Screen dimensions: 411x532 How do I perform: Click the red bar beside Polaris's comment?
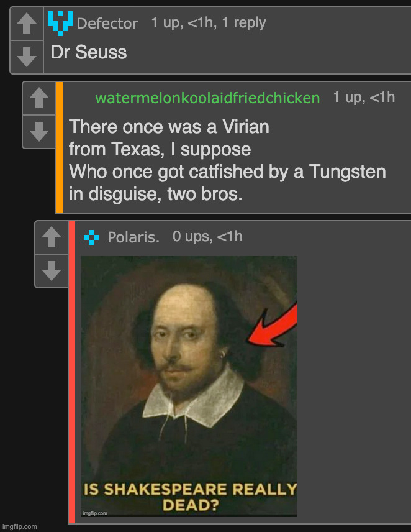[72, 372]
